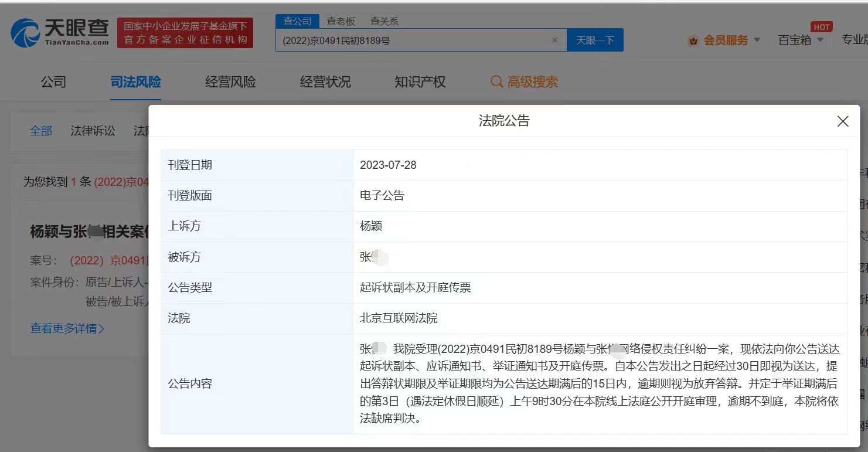868x452 pixels.
Task: Switch to the 查老板 search tab
Action: click(x=341, y=21)
